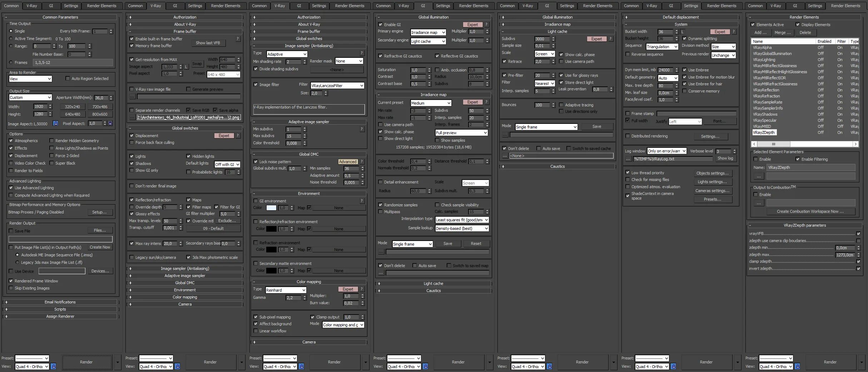The width and height of the screenshot is (868, 372).
Task: Open help beside the Light cache Expert button
Action: coord(610,39)
